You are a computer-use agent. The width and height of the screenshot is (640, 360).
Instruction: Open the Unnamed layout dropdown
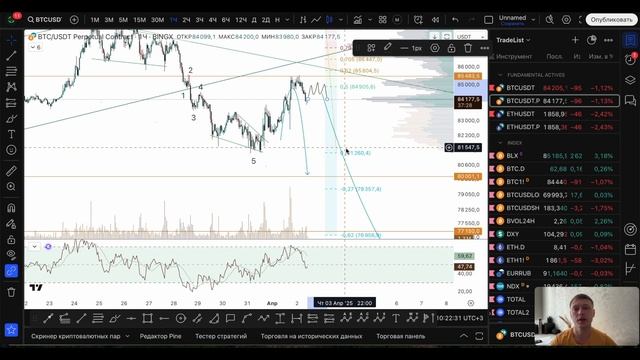click(x=533, y=20)
